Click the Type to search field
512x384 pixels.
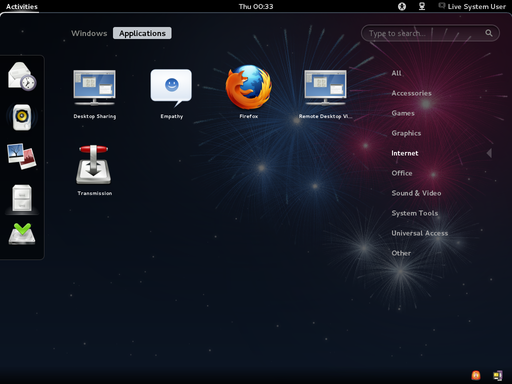click(x=430, y=33)
